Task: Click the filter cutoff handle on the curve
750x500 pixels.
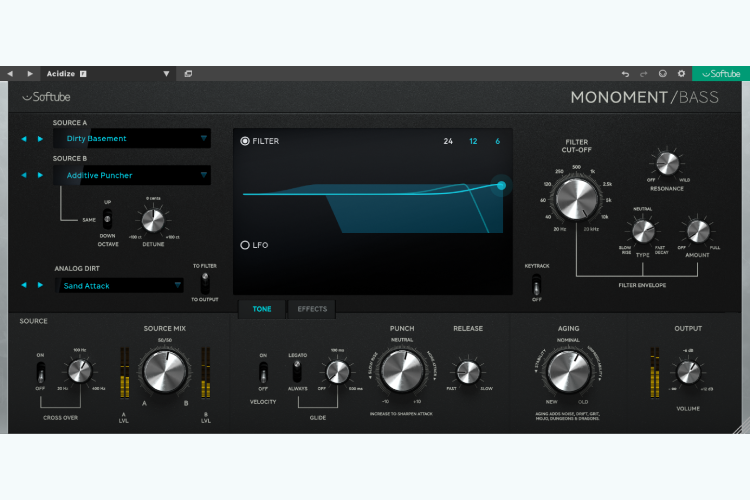Action: click(x=501, y=185)
